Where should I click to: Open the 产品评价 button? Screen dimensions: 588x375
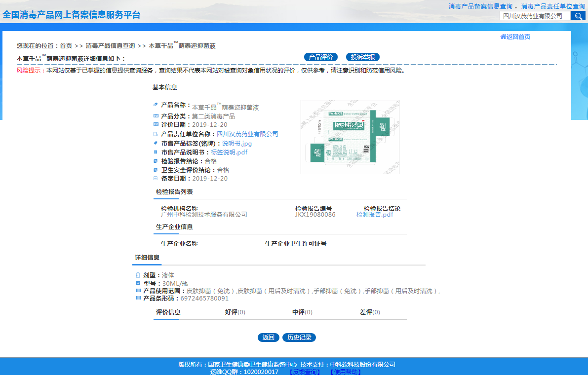point(320,57)
